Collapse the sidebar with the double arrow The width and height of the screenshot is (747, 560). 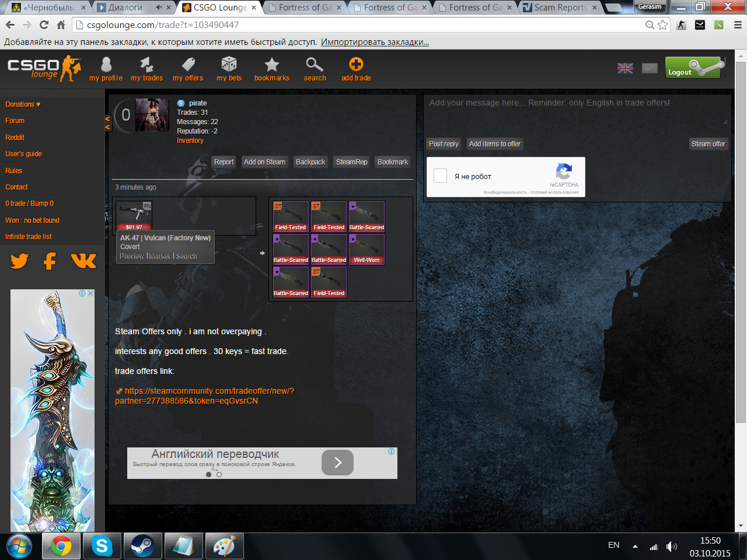(x=107, y=123)
